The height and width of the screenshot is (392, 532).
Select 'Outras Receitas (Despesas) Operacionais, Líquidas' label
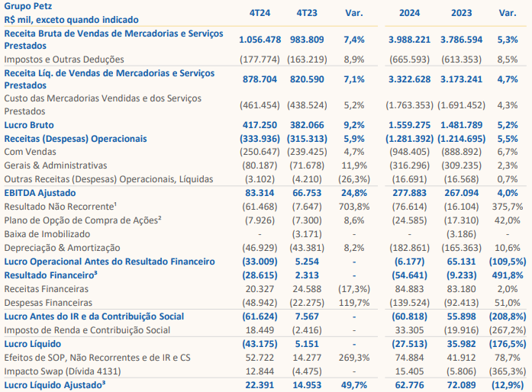pyautogui.click(x=108, y=179)
